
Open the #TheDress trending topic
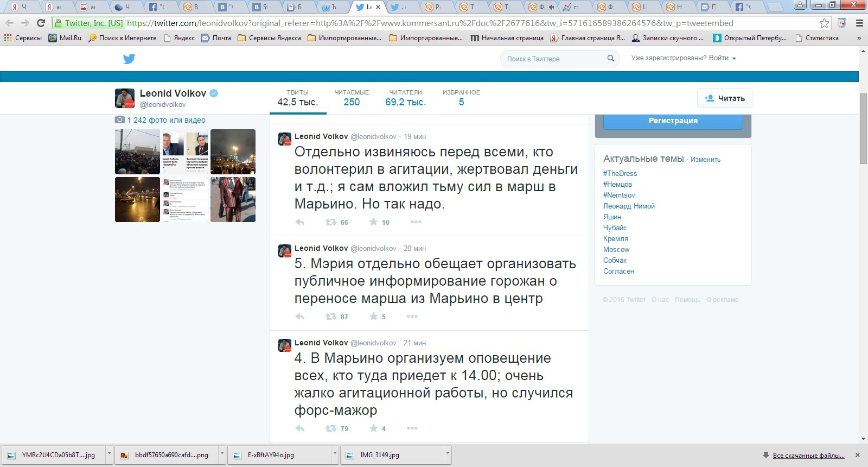[x=620, y=173]
